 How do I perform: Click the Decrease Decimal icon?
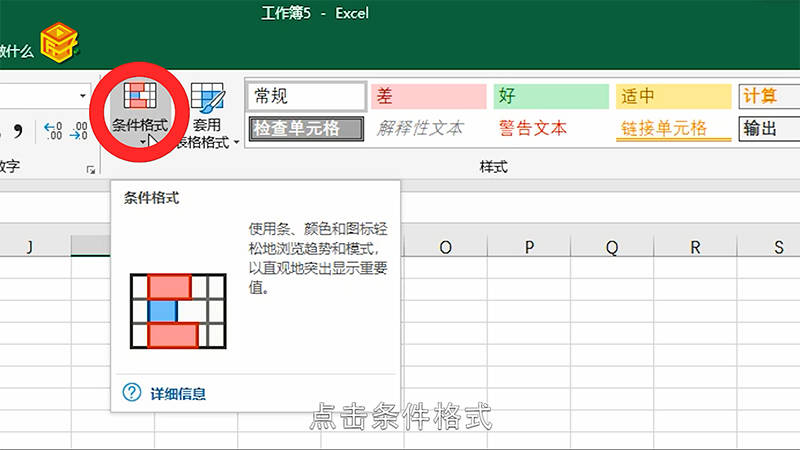(81, 130)
